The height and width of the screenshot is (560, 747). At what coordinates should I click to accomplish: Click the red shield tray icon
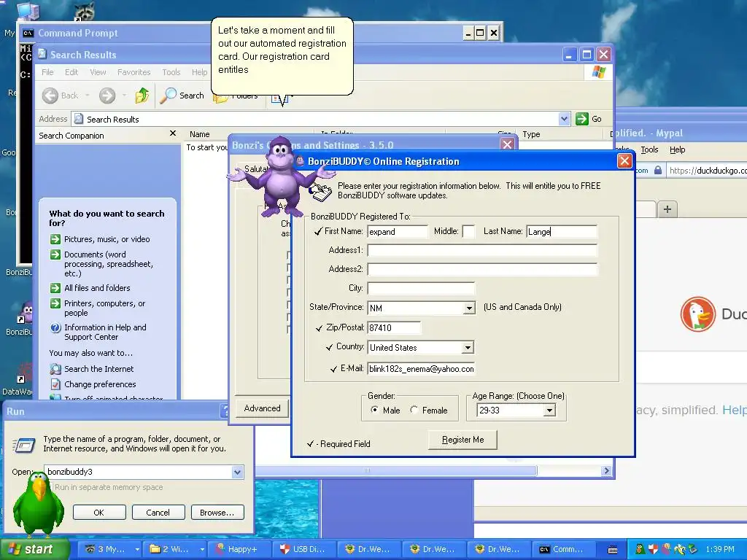pyautogui.click(x=653, y=549)
